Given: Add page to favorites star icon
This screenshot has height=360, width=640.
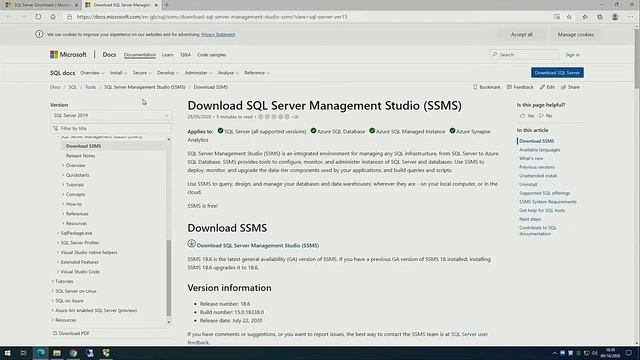Looking at the screenshot, I should (569, 17).
